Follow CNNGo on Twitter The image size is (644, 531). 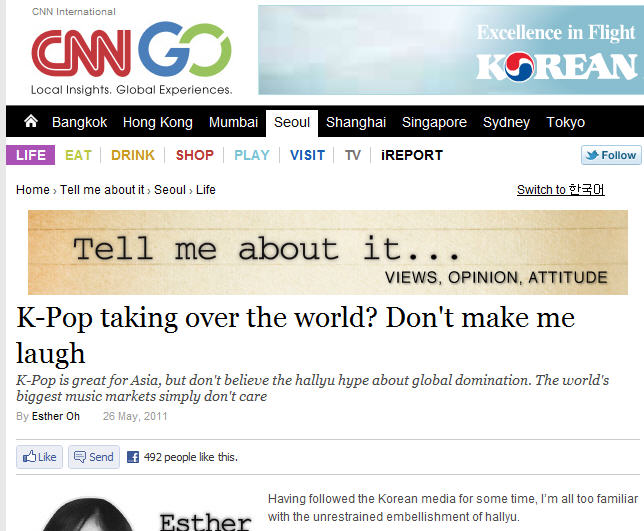[x=610, y=155]
